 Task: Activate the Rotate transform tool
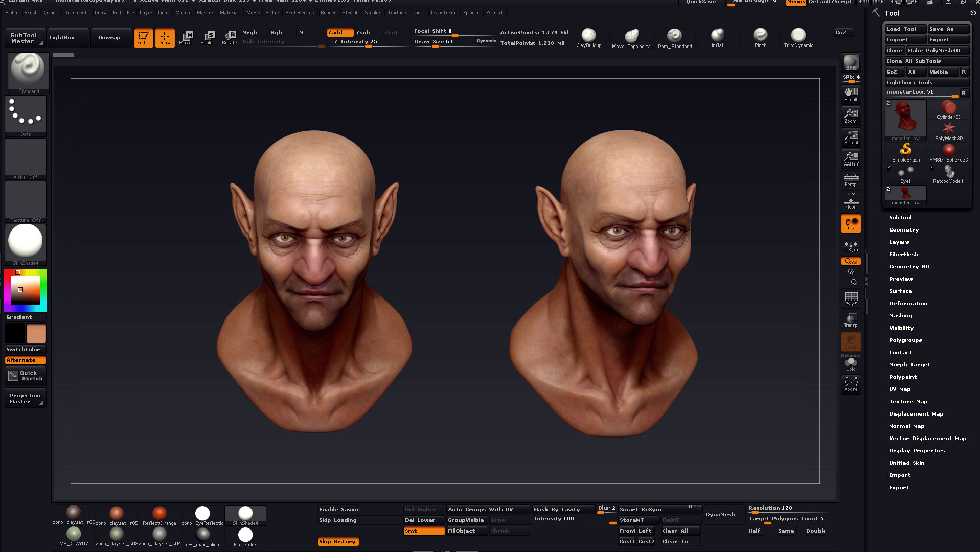(x=229, y=38)
